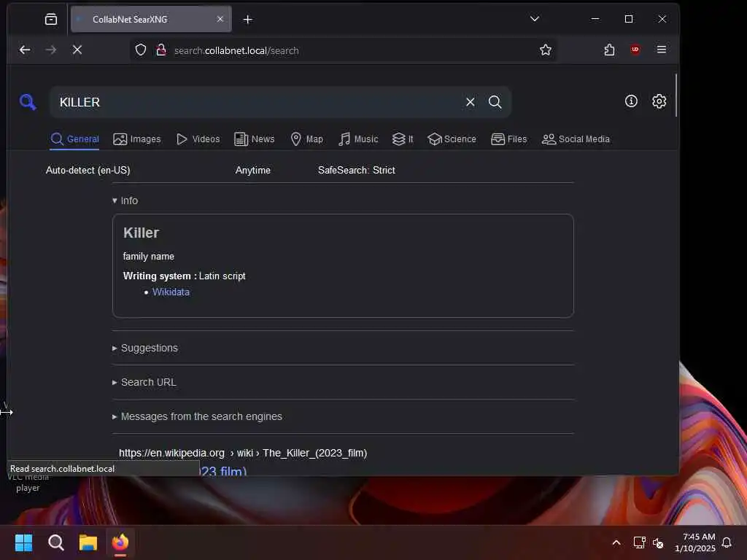Open the notifications bell
The height and width of the screenshot is (560, 747).
pyautogui.click(x=727, y=542)
